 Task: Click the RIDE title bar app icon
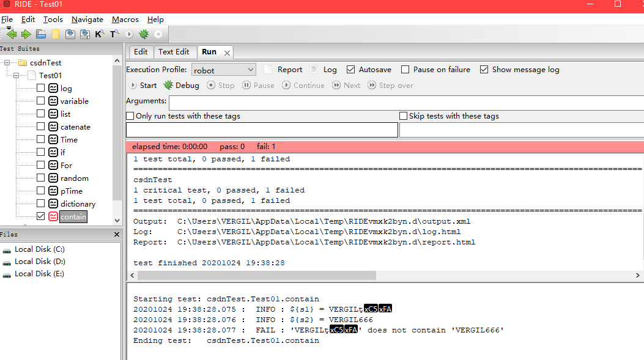point(7,4)
